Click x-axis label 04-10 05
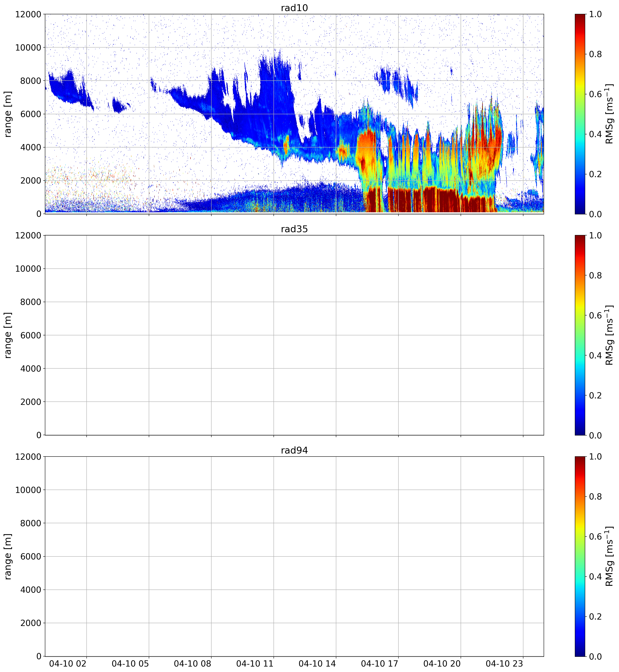This screenshot has height=672, width=619. (x=130, y=664)
